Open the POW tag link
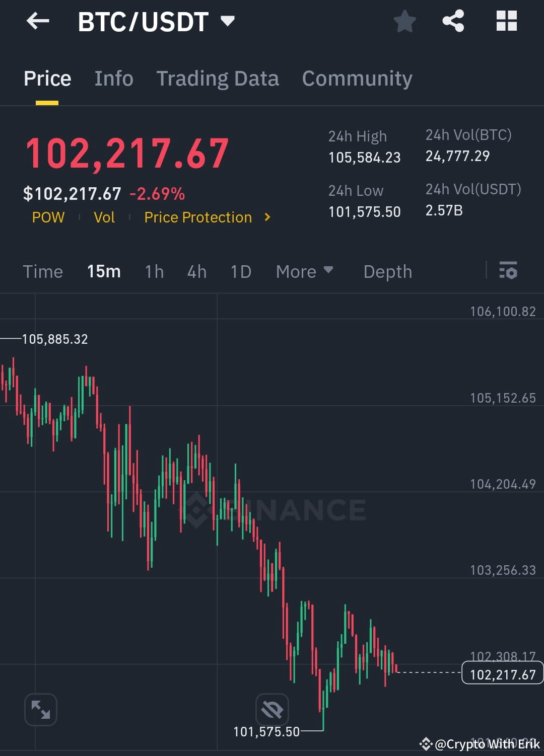This screenshot has height=756, width=544. 48,217
